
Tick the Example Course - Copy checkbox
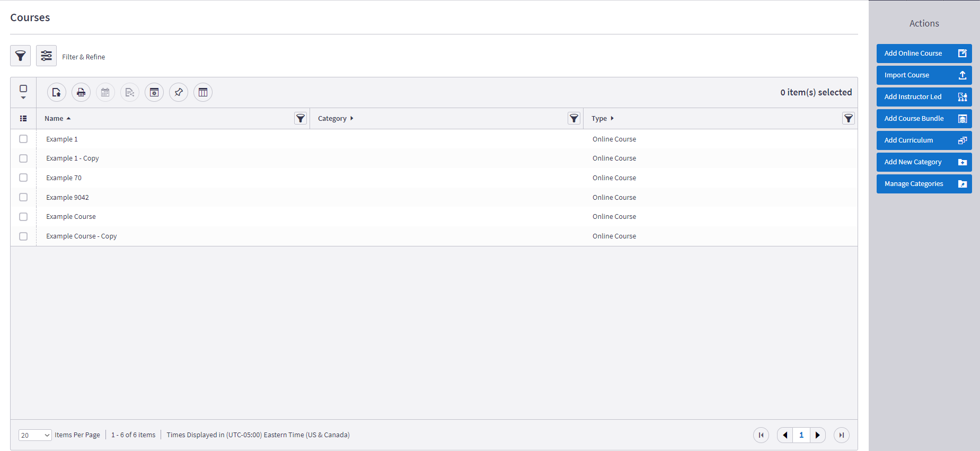[x=23, y=236]
